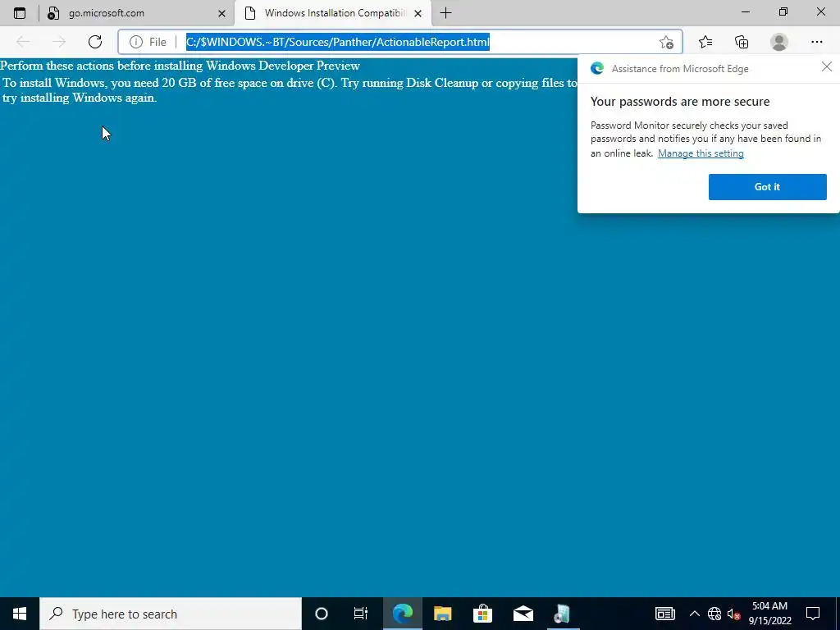Screen dimensions: 840x630
Task: Open News and interests widget
Action: tap(664, 614)
